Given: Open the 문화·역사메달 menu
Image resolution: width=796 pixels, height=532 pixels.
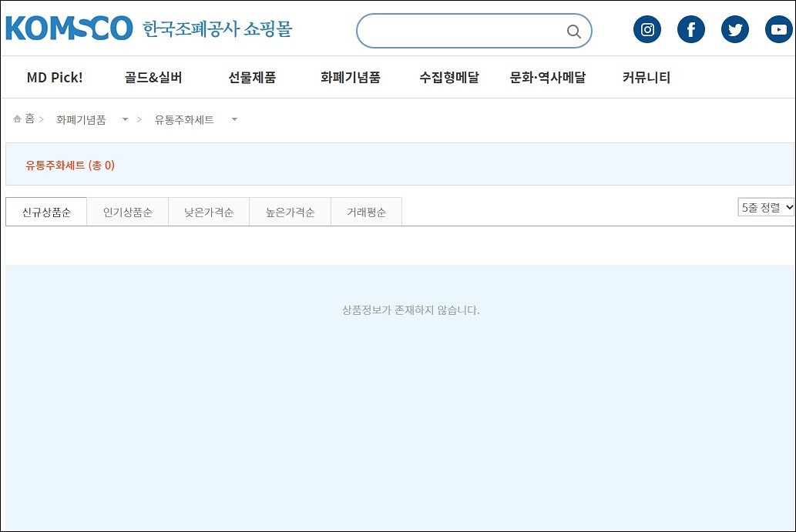Looking at the screenshot, I should [x=548, y=78].
